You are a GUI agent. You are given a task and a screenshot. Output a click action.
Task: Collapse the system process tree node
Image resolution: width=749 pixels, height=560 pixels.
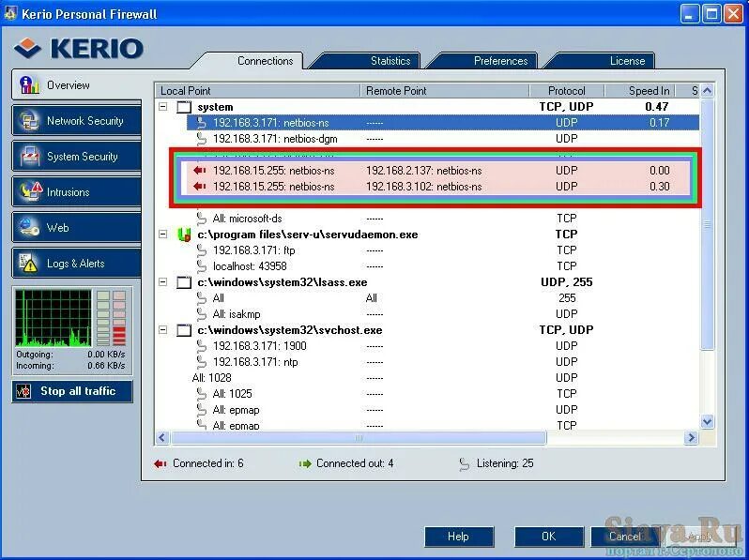[163, 106]
